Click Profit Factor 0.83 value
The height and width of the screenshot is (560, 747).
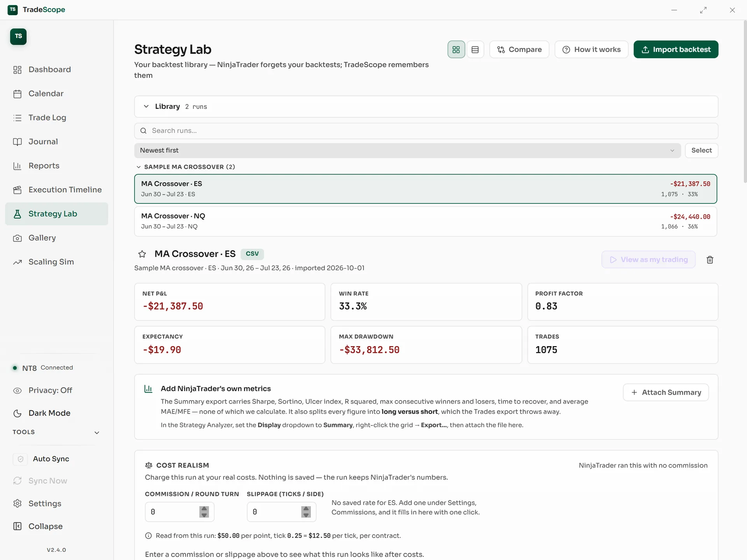point(546,306)
